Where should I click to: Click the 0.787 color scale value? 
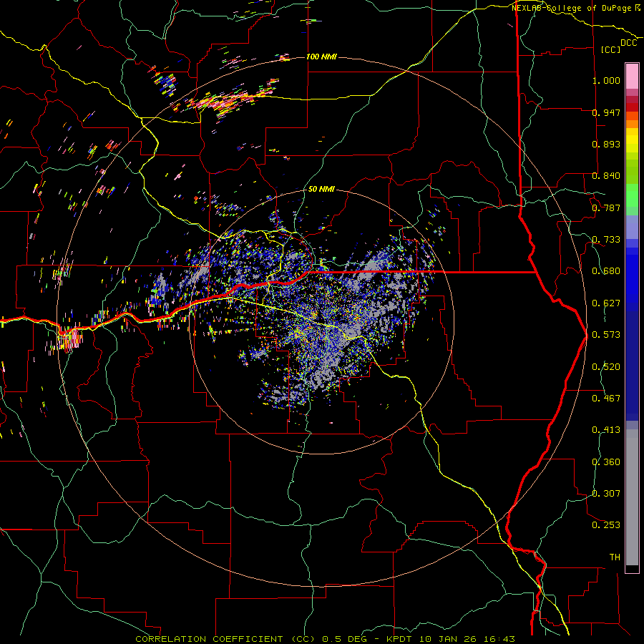click(606, 208)
